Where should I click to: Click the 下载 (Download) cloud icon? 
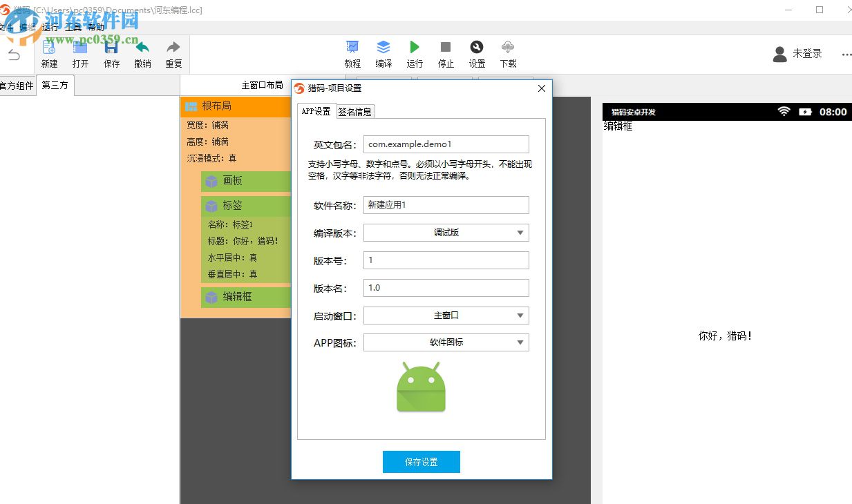[x=508, y=47]
